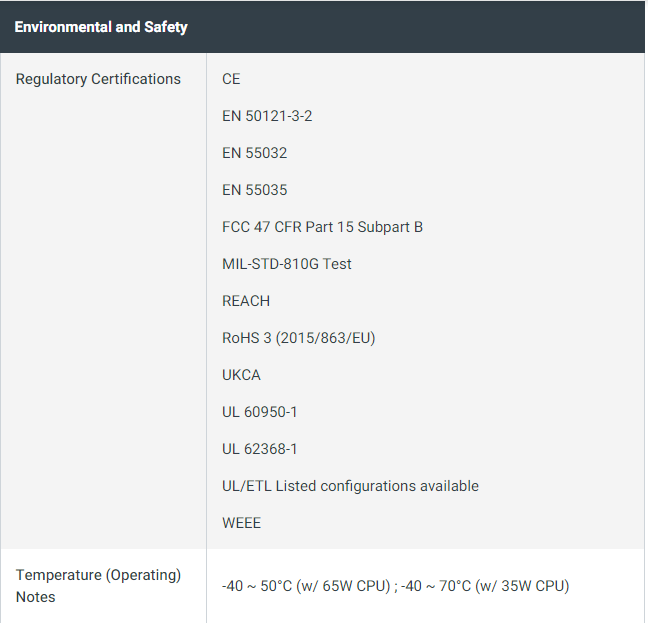Click the CE certification entry
Viewport: 648px width, 623px height.
(x=231, y=79)
